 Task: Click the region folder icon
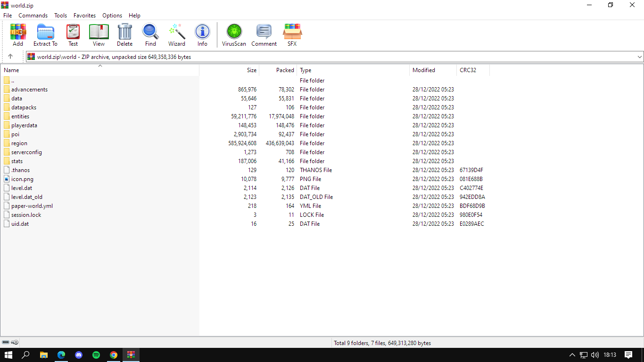7,143
